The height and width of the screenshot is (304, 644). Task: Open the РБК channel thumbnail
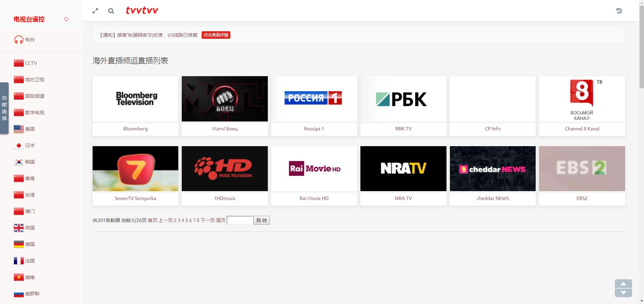point(403,99)
